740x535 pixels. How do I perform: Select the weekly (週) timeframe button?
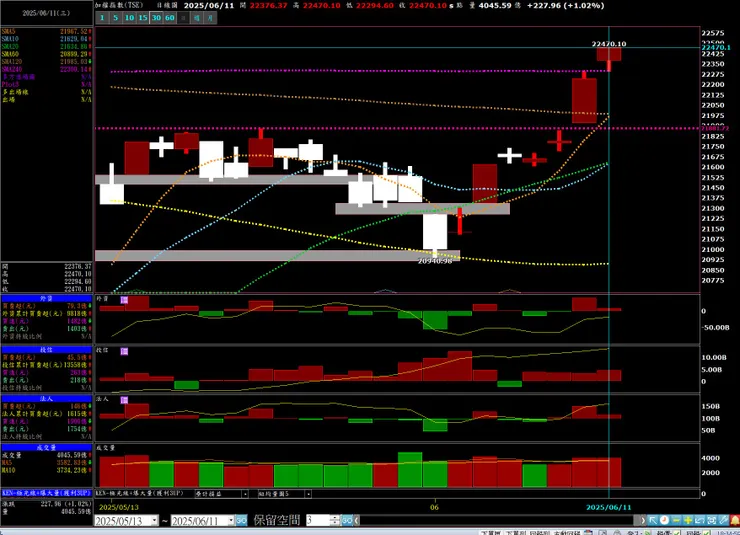pos(197,18)
